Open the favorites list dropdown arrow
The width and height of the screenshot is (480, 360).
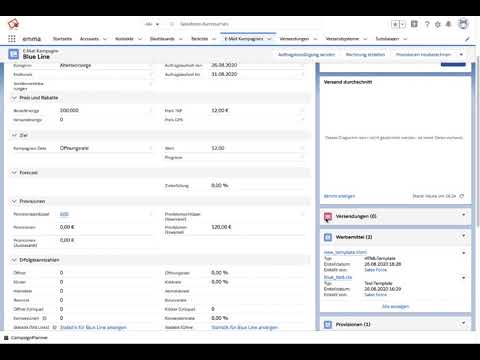coord(403,24)
